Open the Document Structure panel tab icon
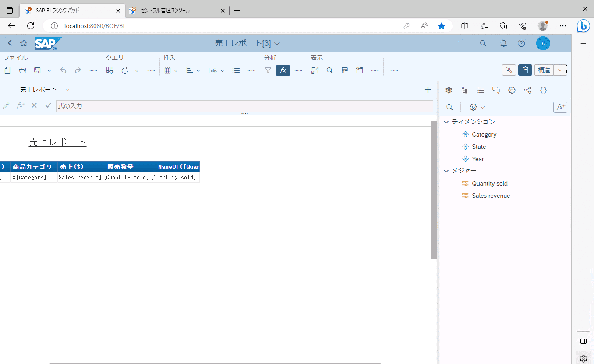Image resolution: width=594 pixels, height=364 pixels. 464,90
